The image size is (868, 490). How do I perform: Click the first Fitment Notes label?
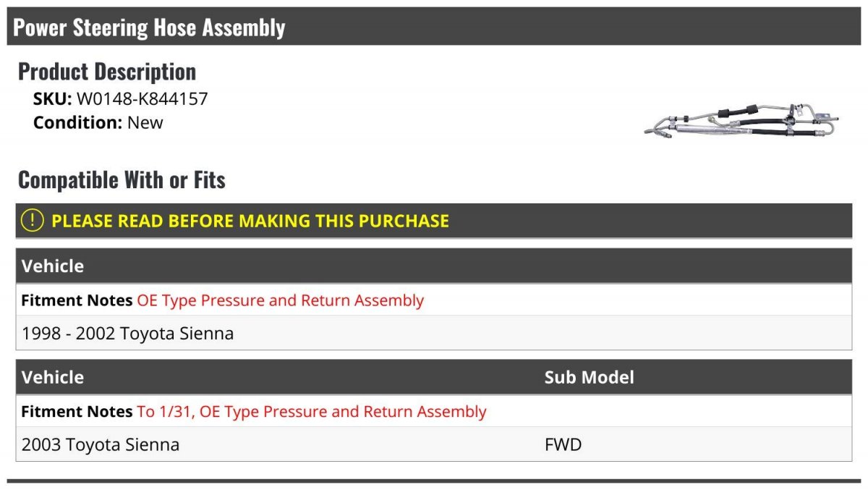77,300
